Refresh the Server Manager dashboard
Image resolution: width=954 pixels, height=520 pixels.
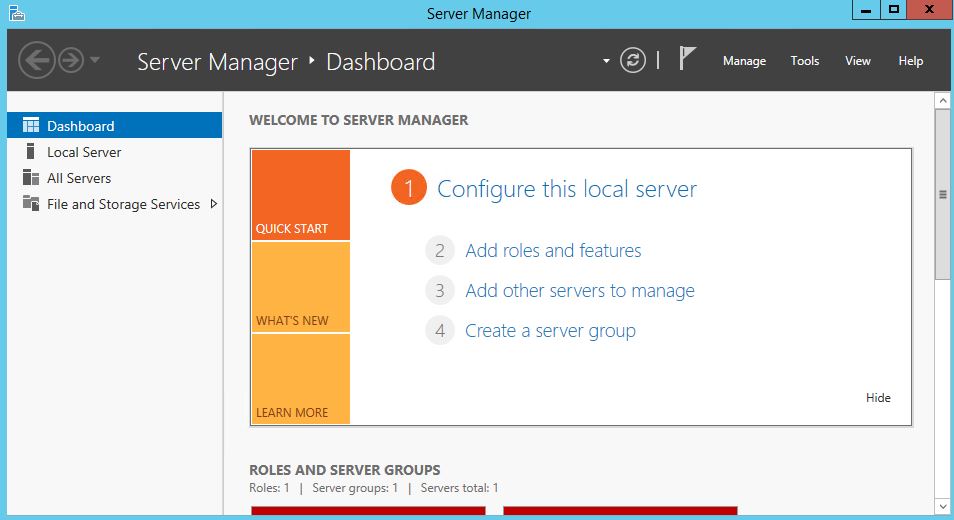click(x=633, y=60)
